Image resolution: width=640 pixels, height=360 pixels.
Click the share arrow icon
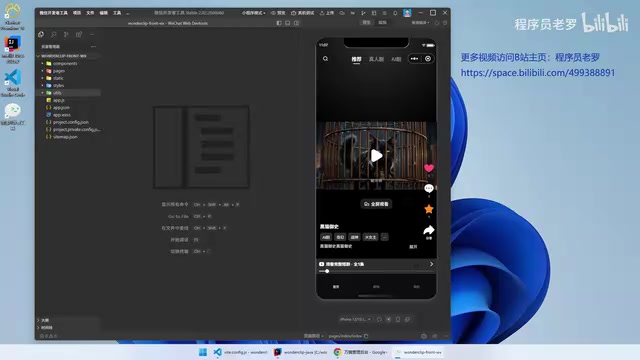(429, 230)
